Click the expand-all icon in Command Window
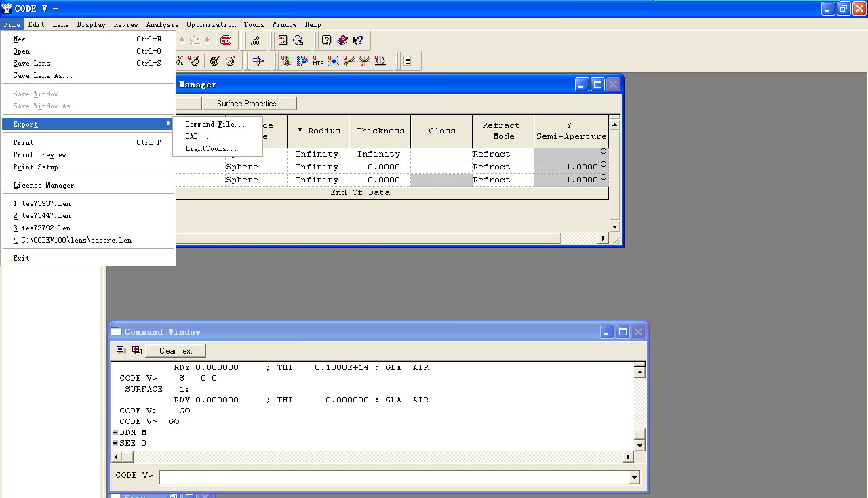The image size is (868, 498). pyautogui.click(x=137, y=350)
